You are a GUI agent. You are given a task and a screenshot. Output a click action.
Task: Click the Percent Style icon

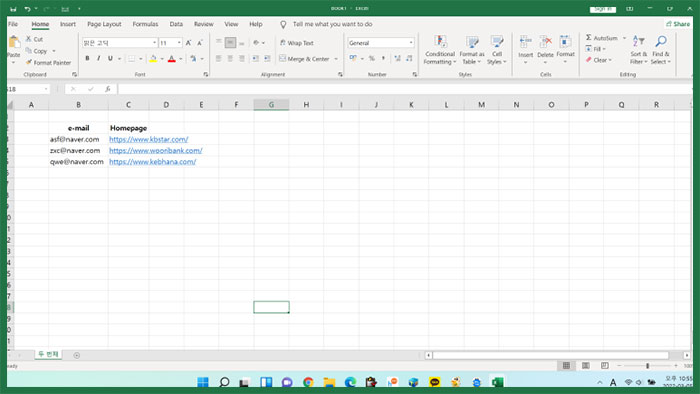pos(371,58)
